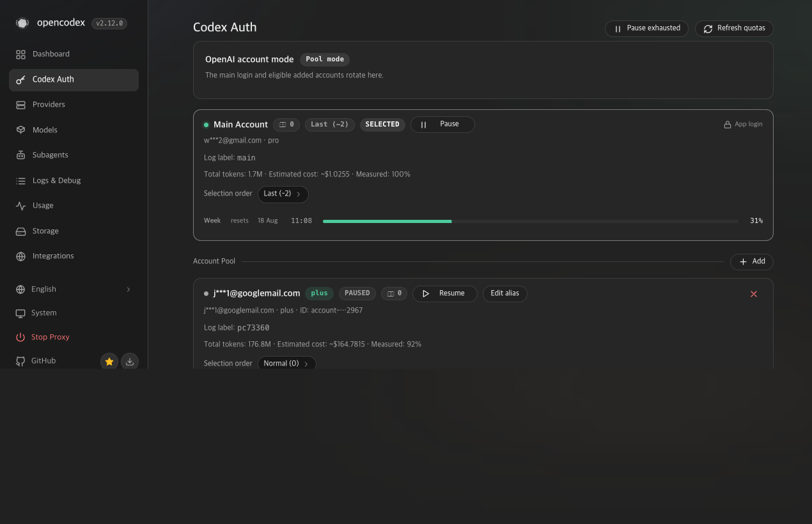Pause the Main Account
812x524 pixels.
(x=442, y=125)
